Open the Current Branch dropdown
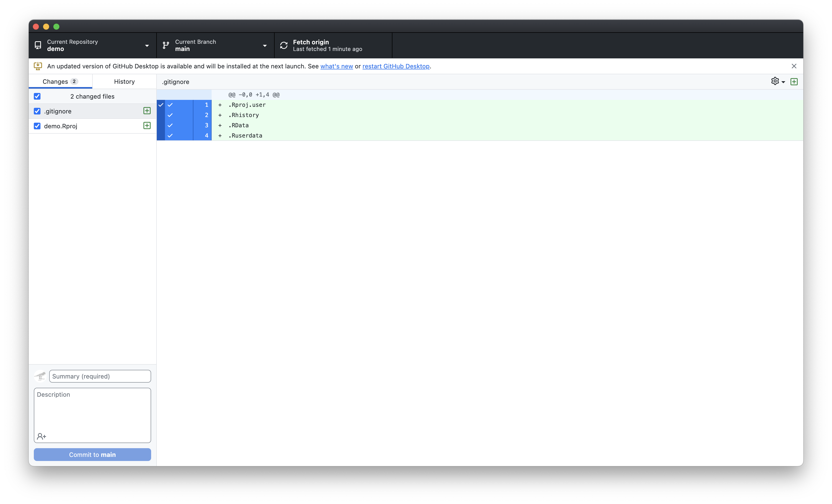This screenshot has width=832, height=504. click(215, 45)
